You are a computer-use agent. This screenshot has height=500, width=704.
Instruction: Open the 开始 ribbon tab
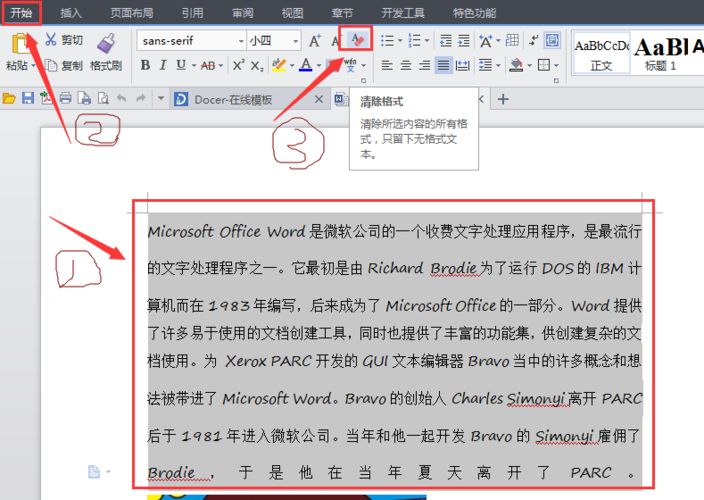click(22, 13)
